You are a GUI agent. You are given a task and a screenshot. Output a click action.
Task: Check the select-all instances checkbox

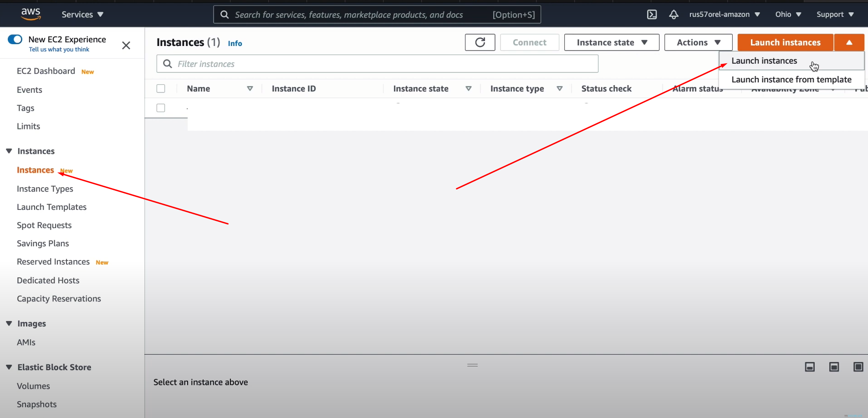161,88
